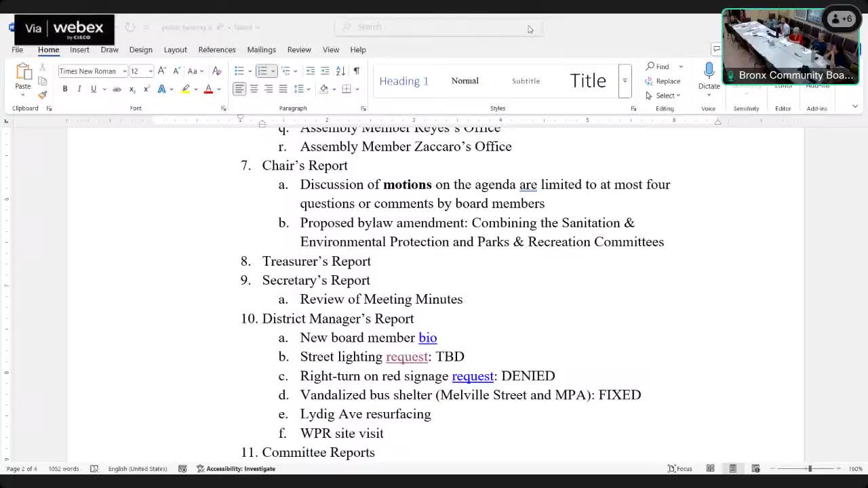Viewport: 868px width, 488px height.
Task: Open line and paragraph spacing options
Action: tap(300, 89)
